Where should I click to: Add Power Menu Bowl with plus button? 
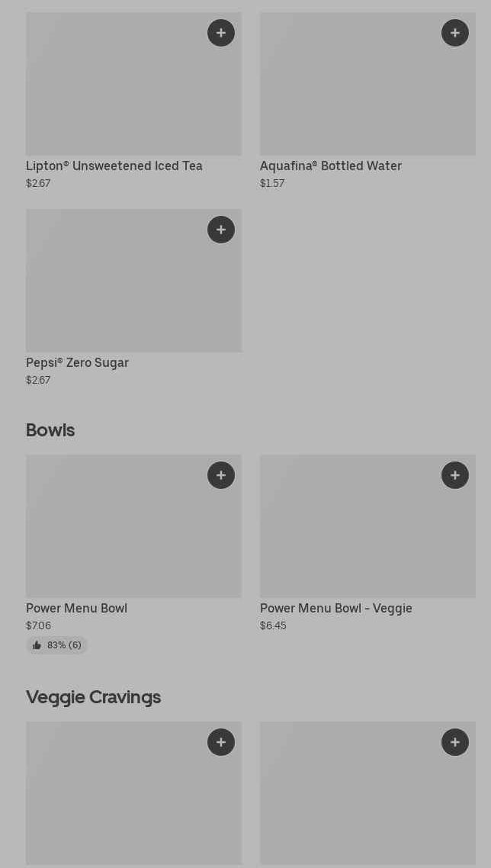[221, 475]
